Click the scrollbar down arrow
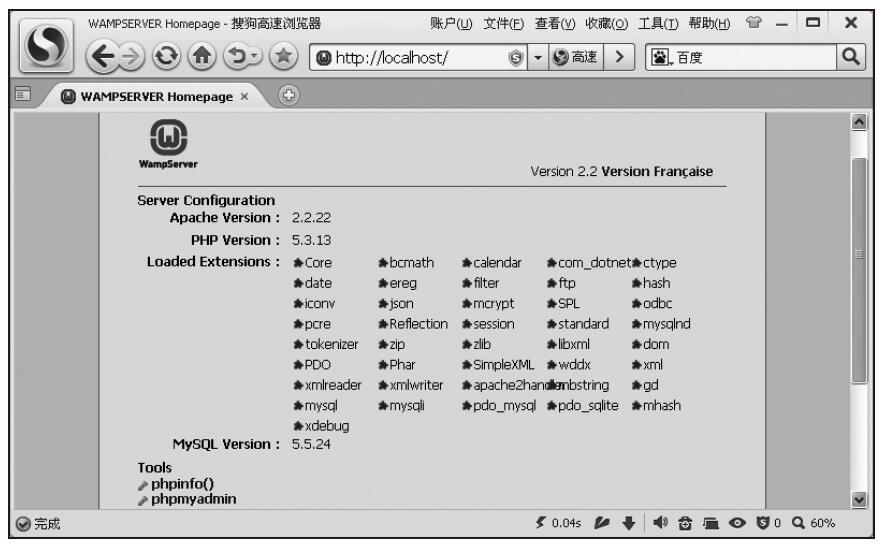 point(859,499)
